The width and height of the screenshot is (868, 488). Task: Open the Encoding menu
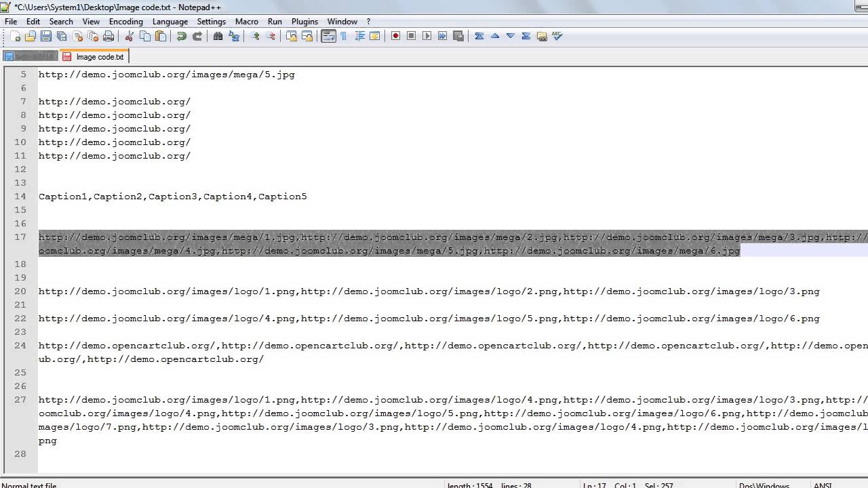126,22
